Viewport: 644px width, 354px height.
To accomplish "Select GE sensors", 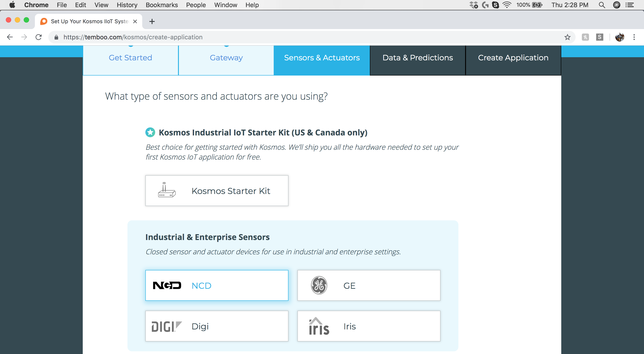I will (x=369, y=285).
